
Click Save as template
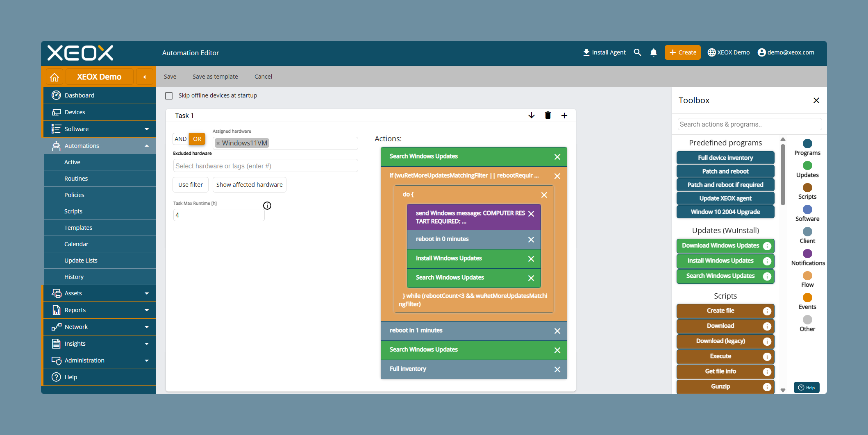215,77
